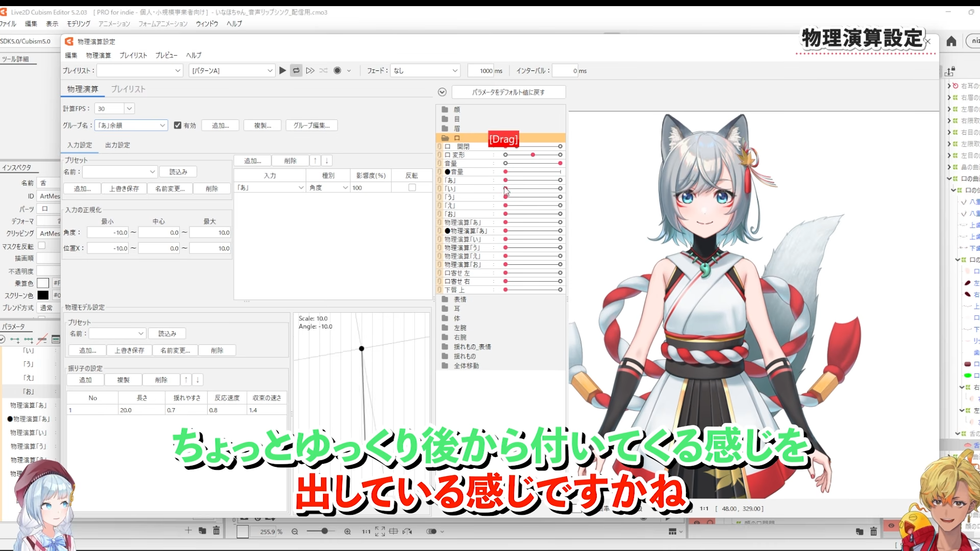Click パラメータをデフォルト値に戻す button
The image size is (980, 551).
508,92
